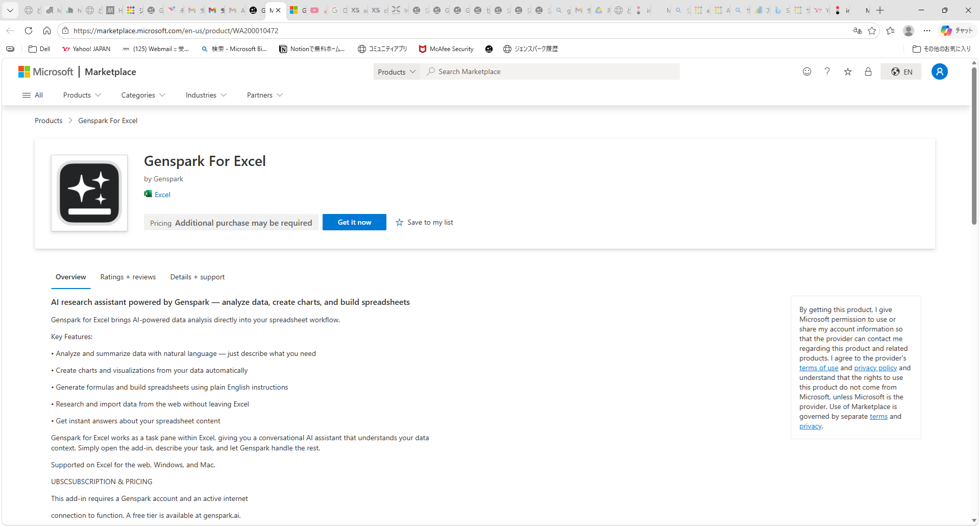
Task: Open Help via the question mark icon
Action: click(827, 71)
